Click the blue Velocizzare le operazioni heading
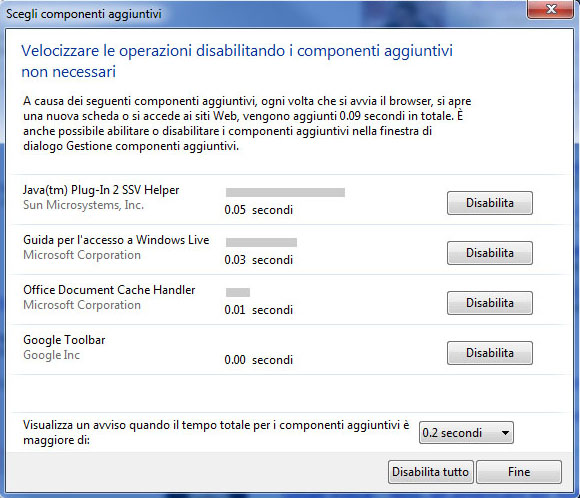This screenshot has width=580, height=498. coord(237,61)
